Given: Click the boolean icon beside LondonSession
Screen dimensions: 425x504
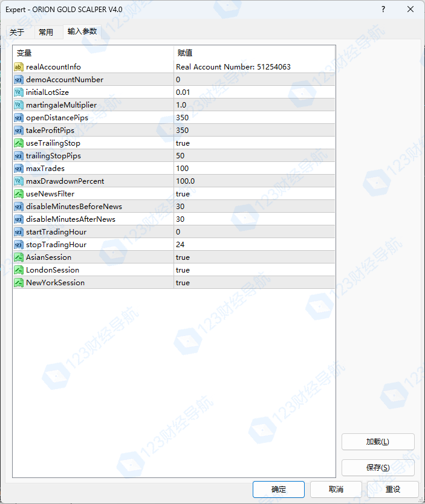Looking at the screenshot, I should pos(19,270).
